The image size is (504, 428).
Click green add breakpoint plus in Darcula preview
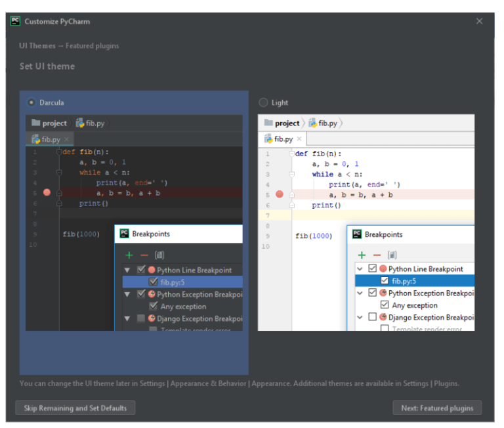coord(129,255)
